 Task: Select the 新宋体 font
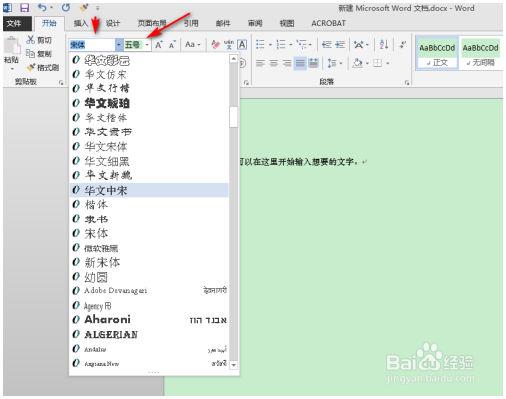click(x=149, y=262)
